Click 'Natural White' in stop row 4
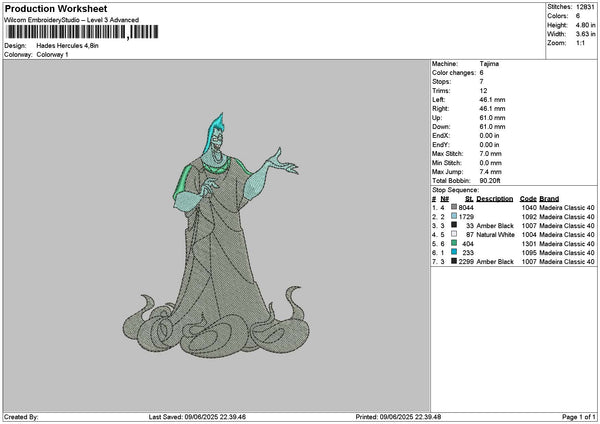Viewport: 600px width, 424px height. tap(496, 235)
